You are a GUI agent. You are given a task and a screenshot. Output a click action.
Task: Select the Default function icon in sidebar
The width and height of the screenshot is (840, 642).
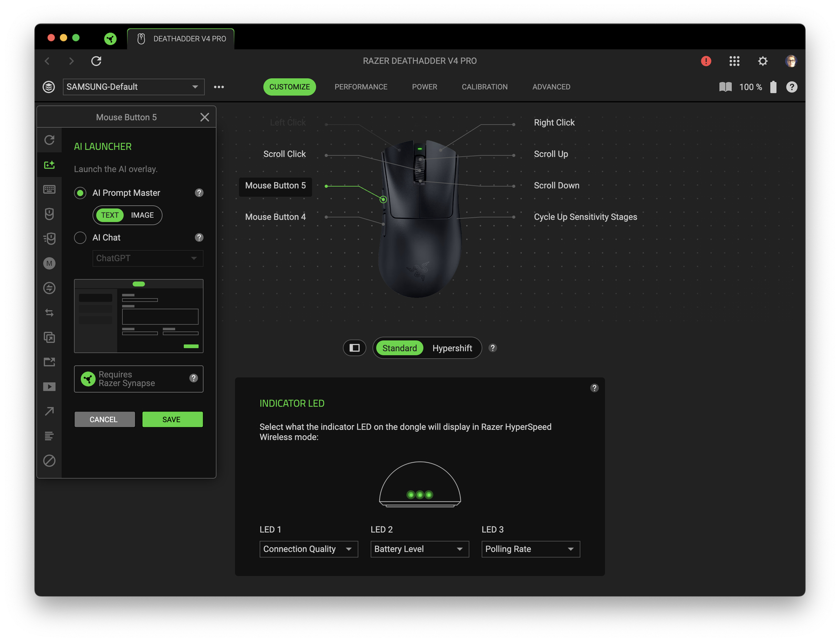click(49, 140)
